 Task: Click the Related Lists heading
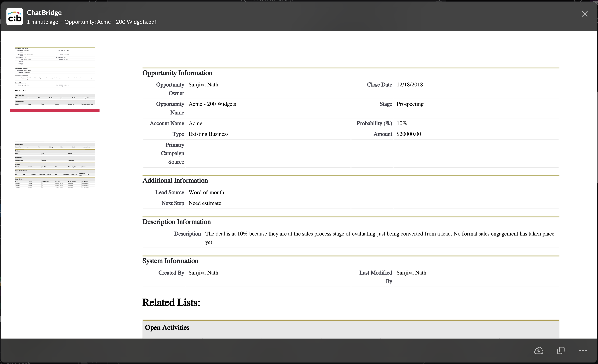click(171, 303)
